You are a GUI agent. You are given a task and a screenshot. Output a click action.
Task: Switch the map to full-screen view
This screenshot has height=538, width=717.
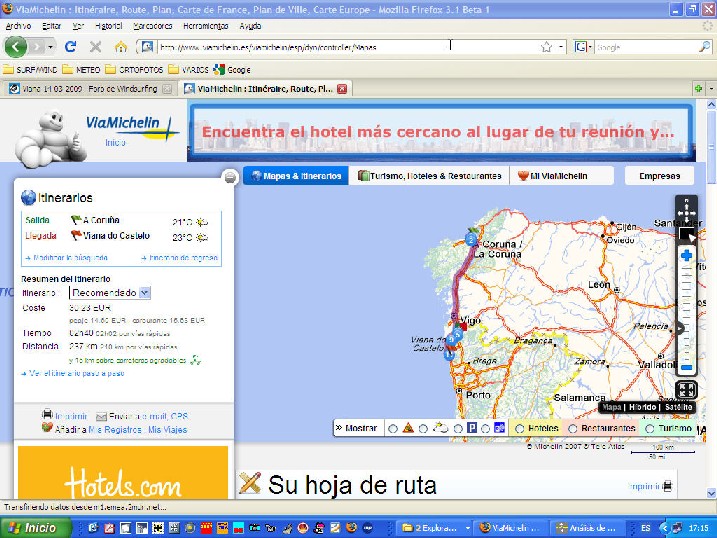(x=686, y=390)
